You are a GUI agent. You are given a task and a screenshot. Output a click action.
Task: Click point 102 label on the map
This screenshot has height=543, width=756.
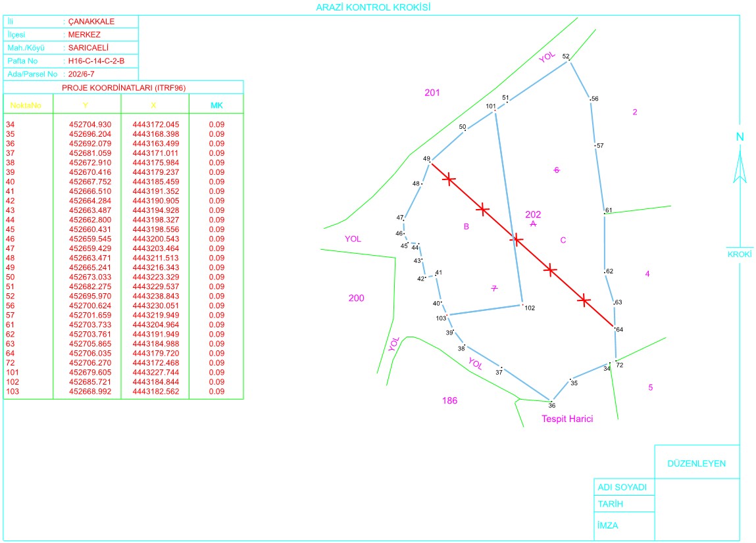coord(530,308)
